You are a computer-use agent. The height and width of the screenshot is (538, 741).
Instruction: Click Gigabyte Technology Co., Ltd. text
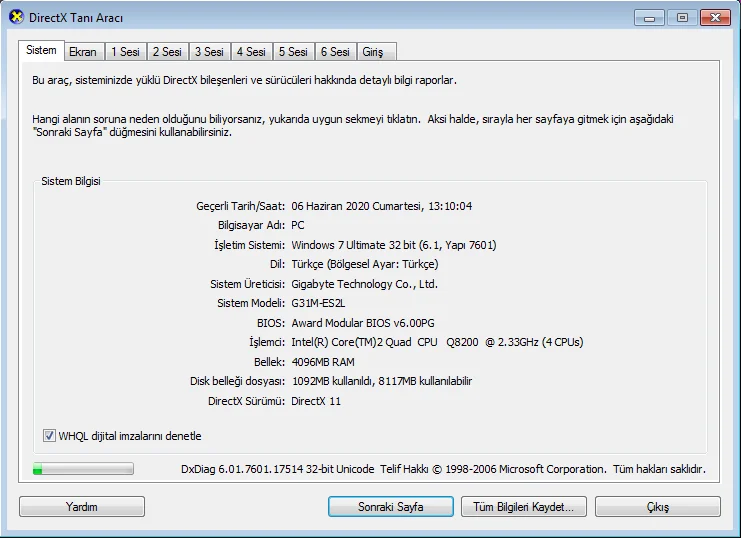364,284
